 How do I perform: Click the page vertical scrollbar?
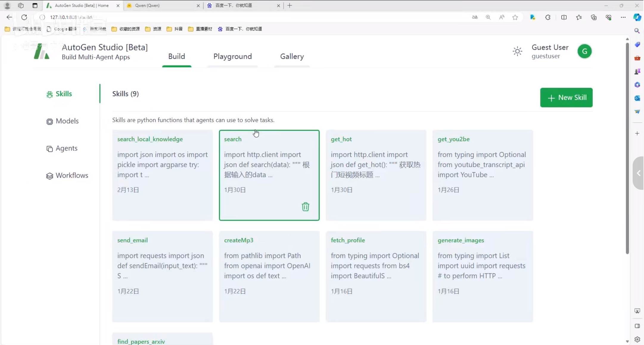coord(627,148)
